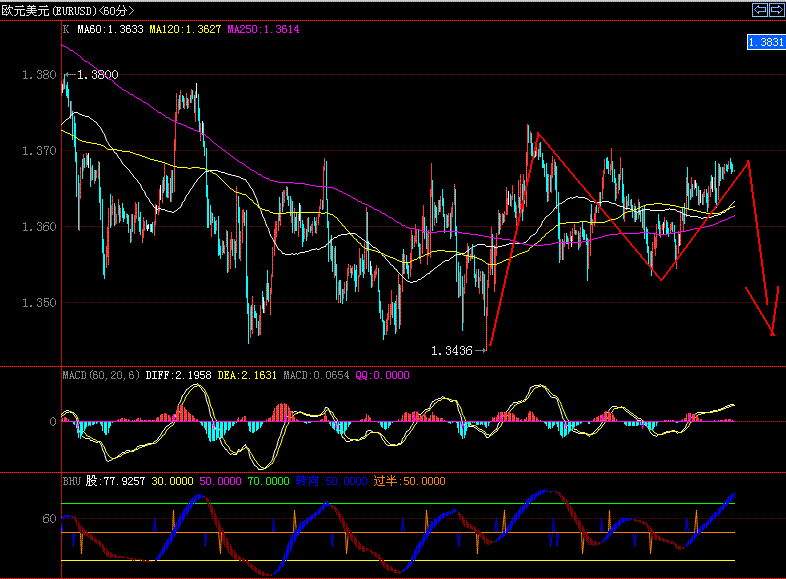Screen dimensions: 786x579
Task: Click the MACD(60,20,6) indicator title
Action: pyautogui.click(x=101, y=375)
